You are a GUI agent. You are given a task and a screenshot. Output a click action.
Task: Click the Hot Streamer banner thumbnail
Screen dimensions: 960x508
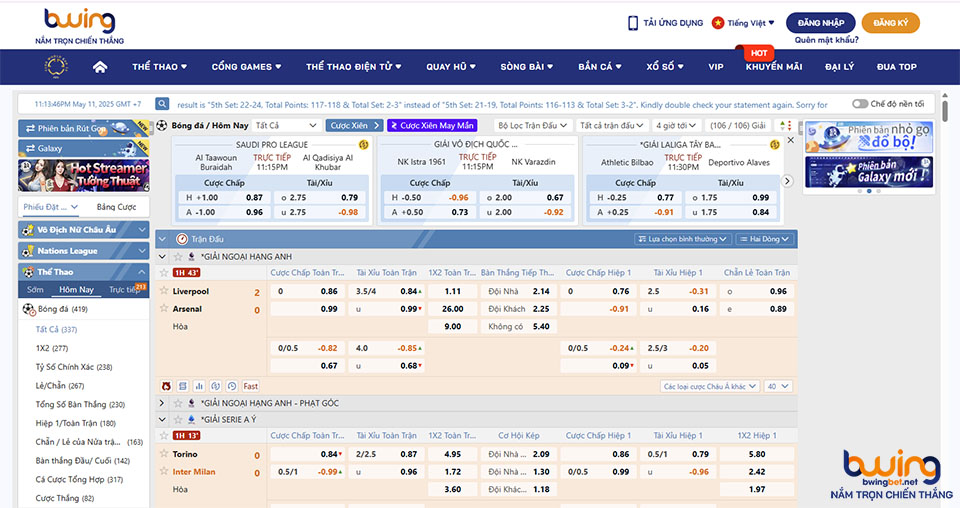(x=84, y=175)
